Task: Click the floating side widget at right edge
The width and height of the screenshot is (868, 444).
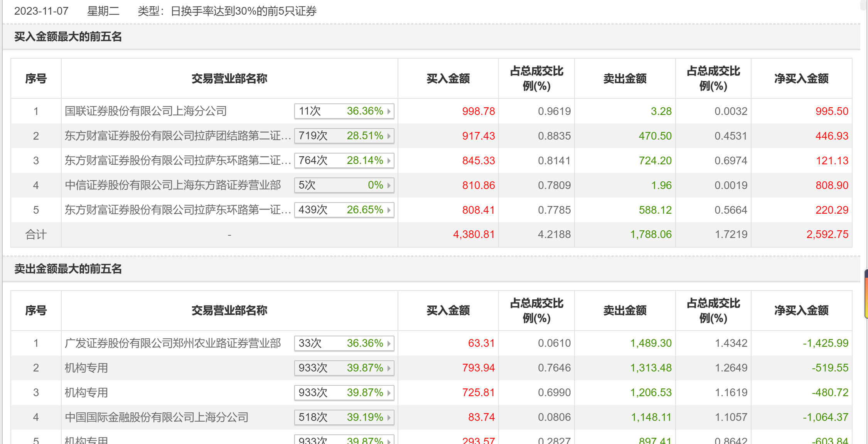Action: [x=866, y=294]
